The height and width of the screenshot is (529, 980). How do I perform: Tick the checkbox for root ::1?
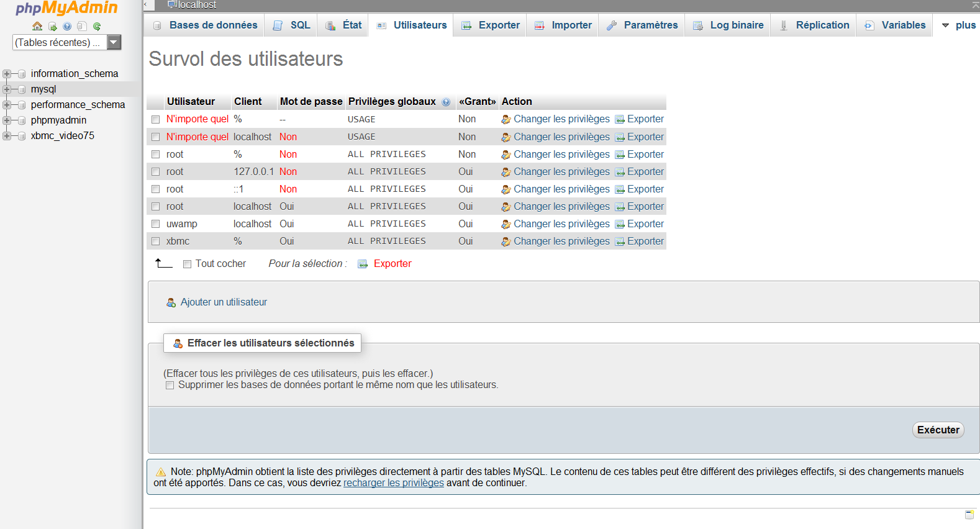pos(156,189)
